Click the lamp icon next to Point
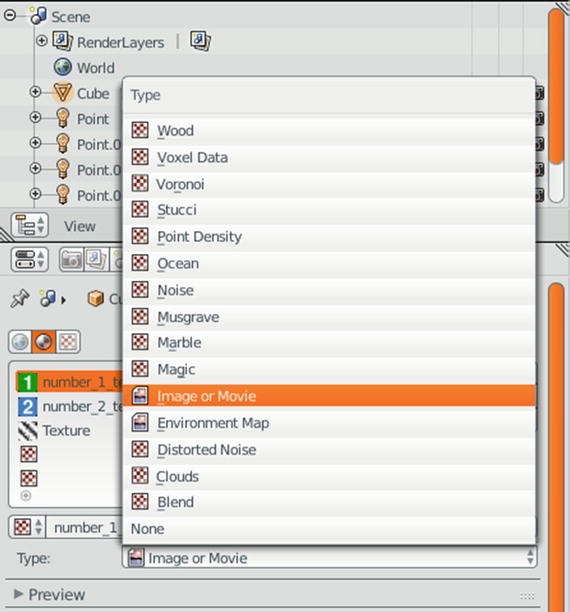The image size is (570, 612). pos(63,118)
